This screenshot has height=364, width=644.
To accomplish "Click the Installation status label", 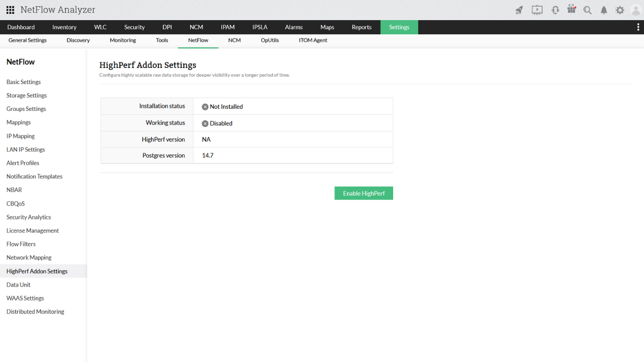I will [162, 106].
